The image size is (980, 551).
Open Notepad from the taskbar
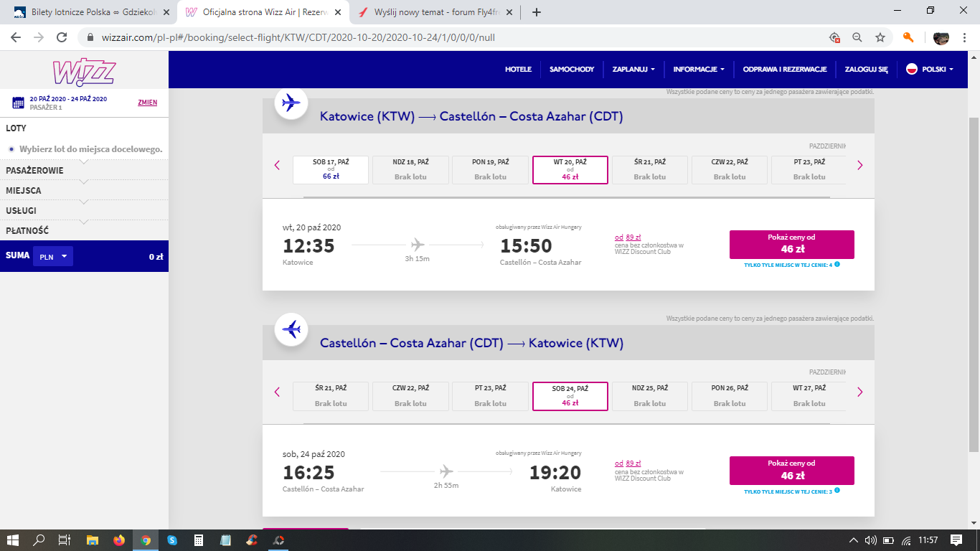[225, 540]
